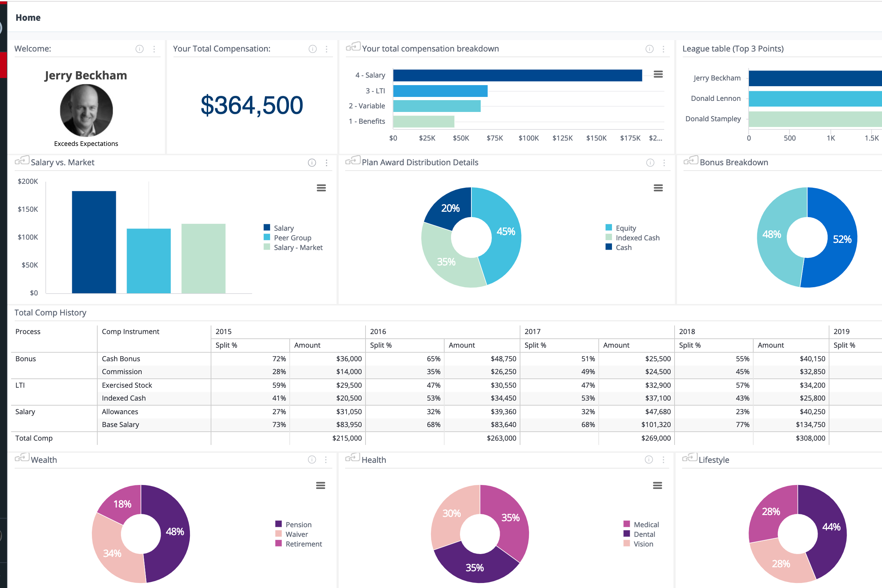The height and width of the screenshot is (588, 882).
Task: Click the 48% Pension slice in Wealth
Action: (175, 532)
